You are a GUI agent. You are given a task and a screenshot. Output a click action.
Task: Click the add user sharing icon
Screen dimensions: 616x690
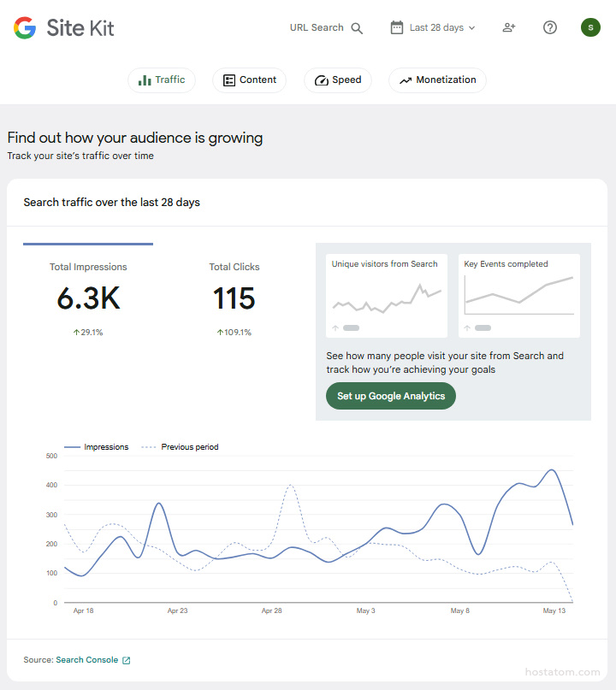point(508,27)
